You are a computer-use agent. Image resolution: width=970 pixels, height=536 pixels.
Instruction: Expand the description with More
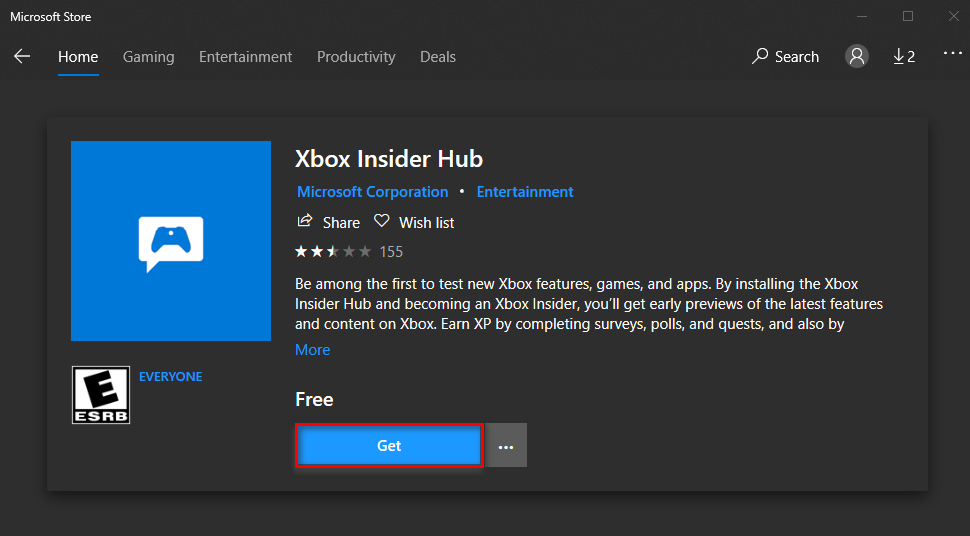(312, 350)
